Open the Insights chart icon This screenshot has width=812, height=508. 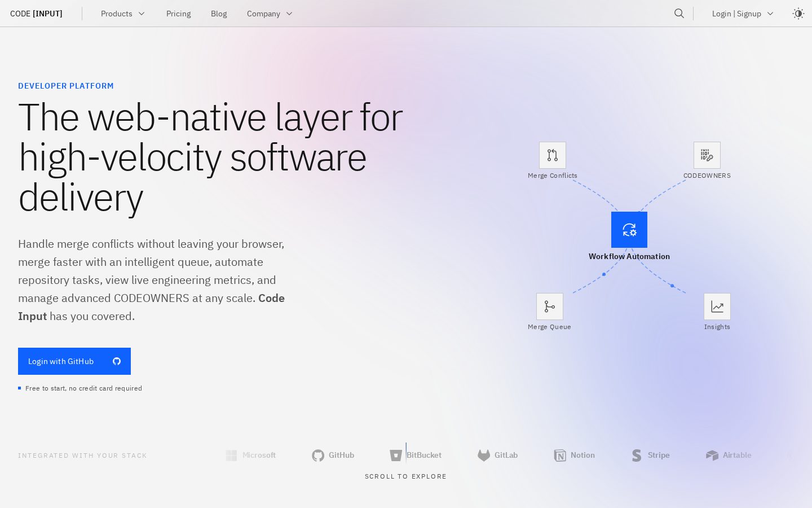[x=717, y=306]
